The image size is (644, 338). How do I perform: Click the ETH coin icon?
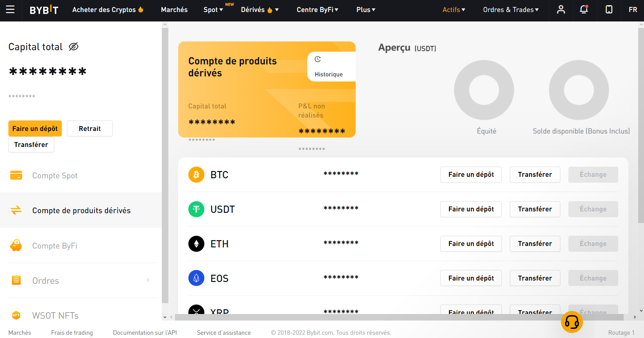click(x=196, y=244)
